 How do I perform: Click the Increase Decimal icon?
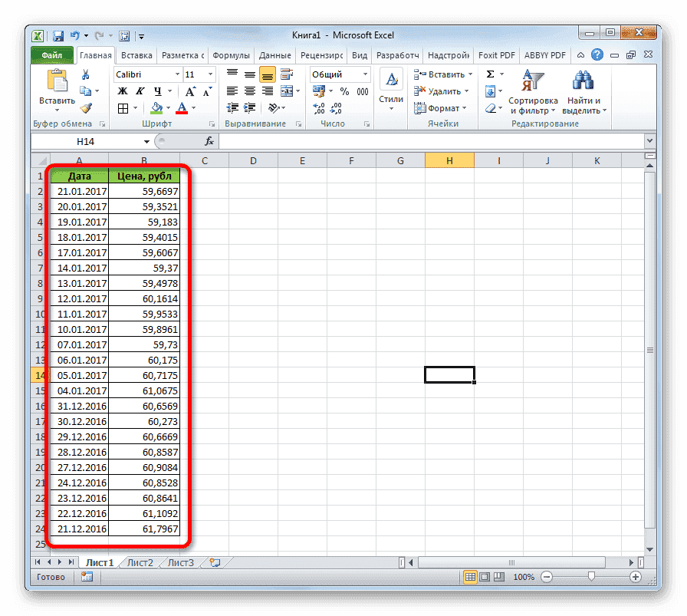317,107
